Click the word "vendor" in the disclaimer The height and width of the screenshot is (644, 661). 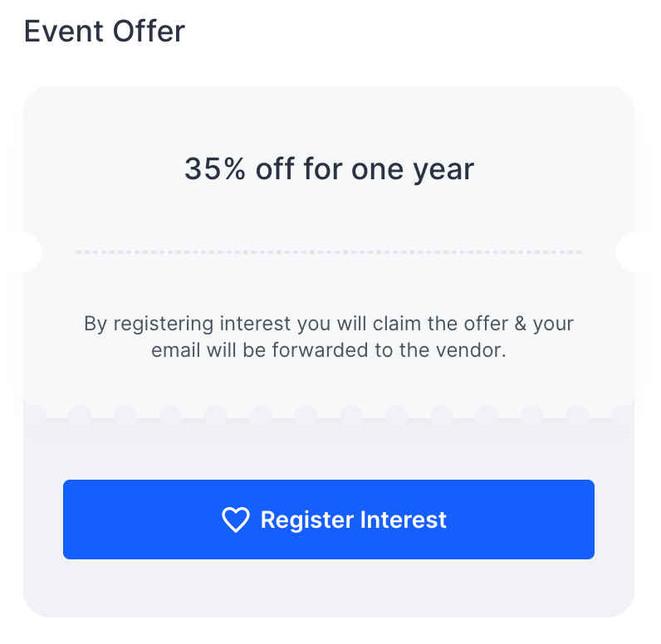tap(470, 350)
